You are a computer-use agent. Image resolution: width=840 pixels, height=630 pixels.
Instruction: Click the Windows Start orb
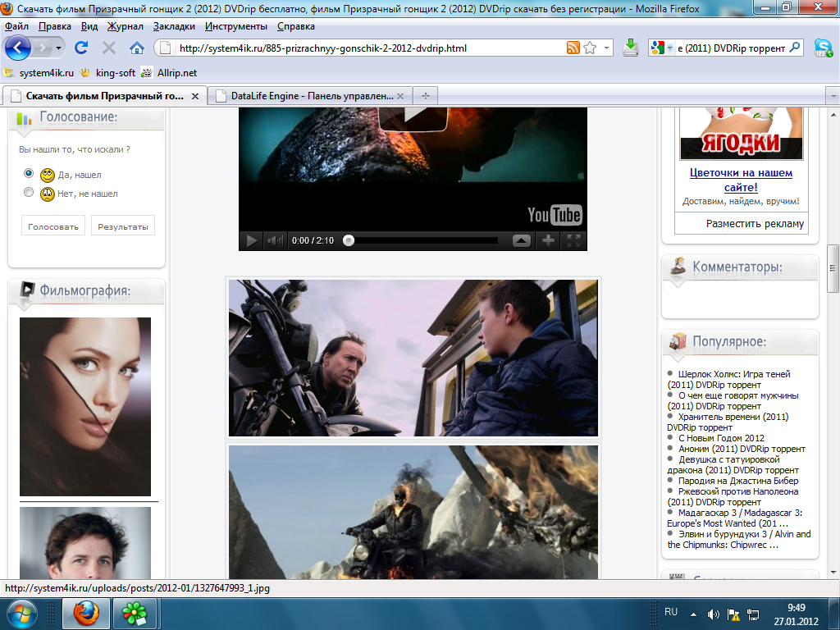(21, 614)
